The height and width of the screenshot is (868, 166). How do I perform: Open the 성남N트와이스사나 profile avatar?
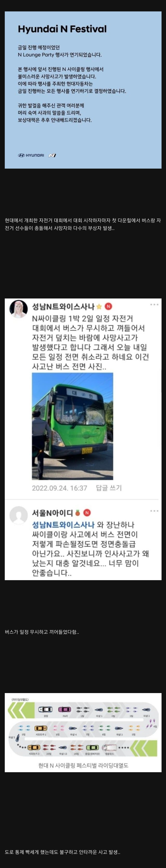(x=18, y=308)
